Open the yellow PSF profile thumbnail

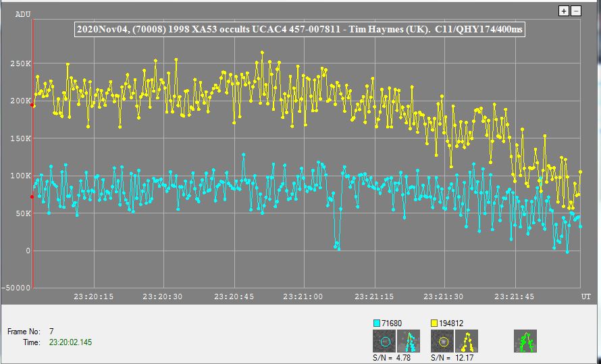(x=467, y=341)
